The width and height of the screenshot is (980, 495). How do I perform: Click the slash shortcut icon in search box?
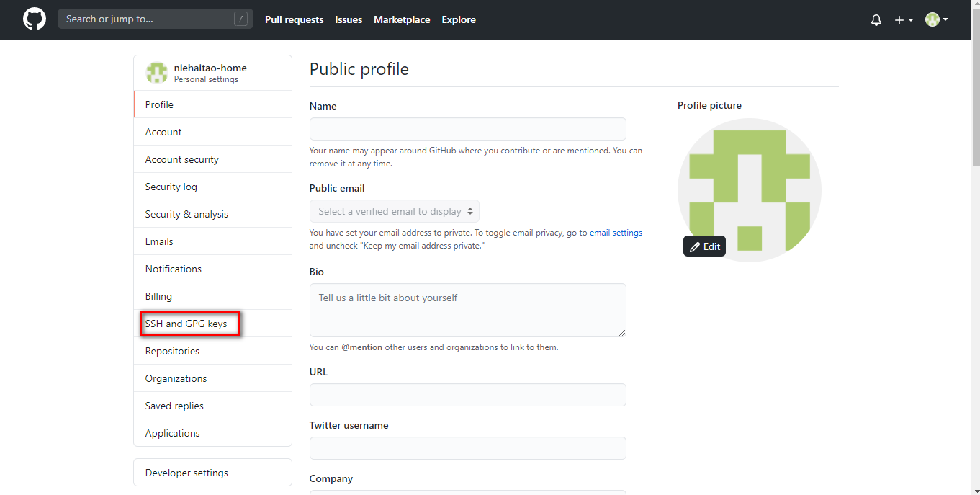tap(240, 19)
